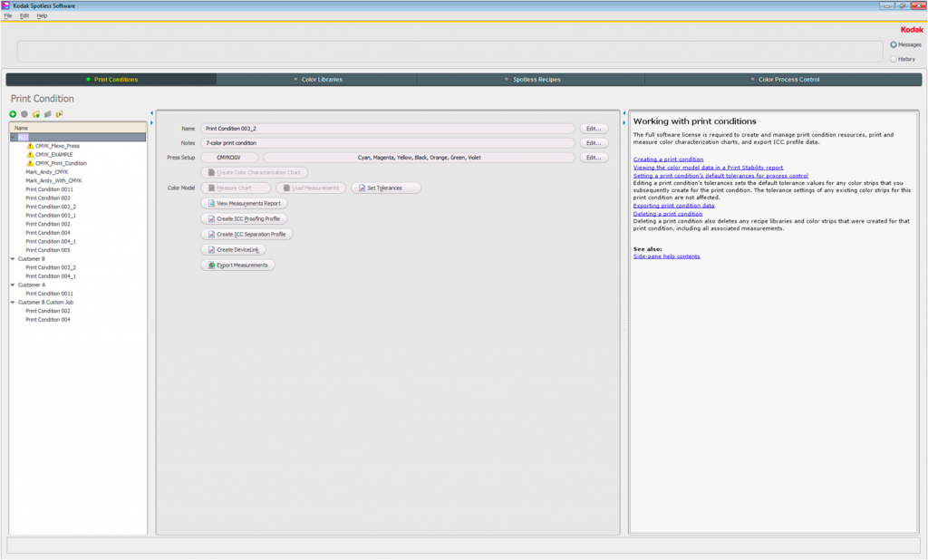
Task: Select Print Condition 003 in the tree
Action: coord(48,198)
